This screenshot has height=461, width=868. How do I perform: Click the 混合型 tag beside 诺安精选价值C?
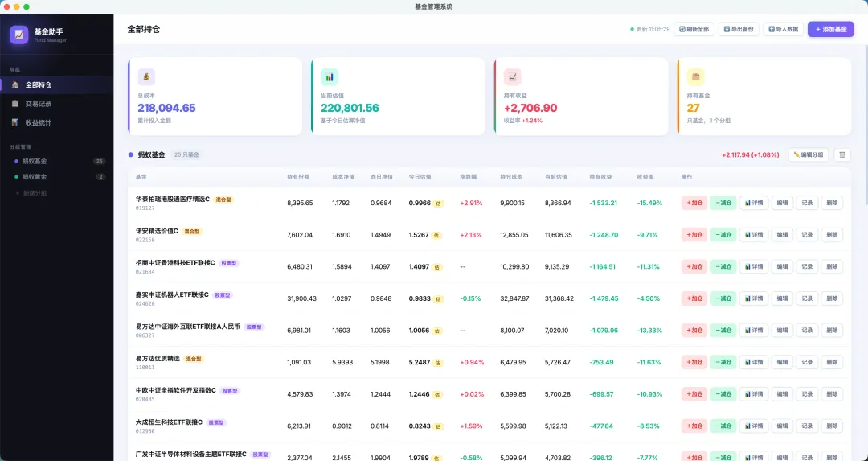tap(191, 231)
